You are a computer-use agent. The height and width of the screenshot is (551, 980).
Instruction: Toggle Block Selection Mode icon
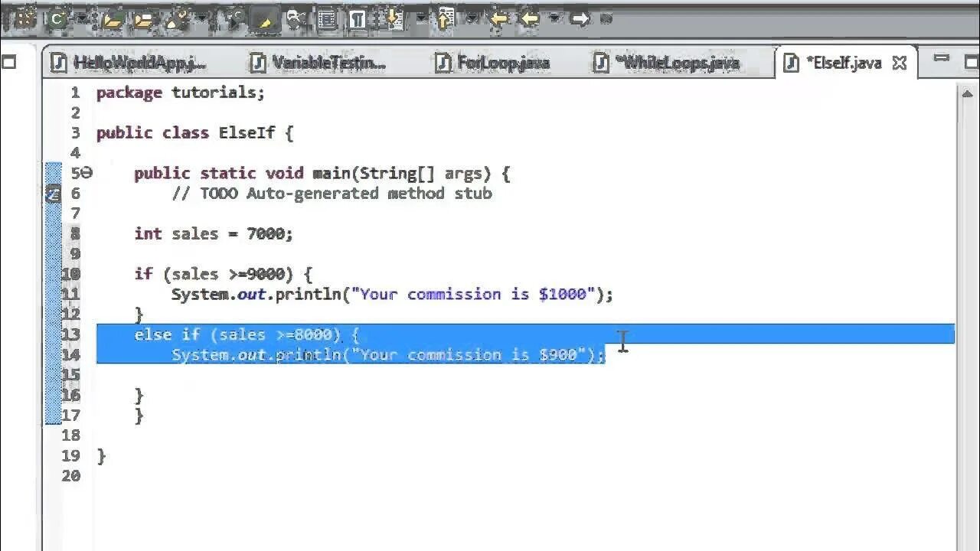coord(327,19)
